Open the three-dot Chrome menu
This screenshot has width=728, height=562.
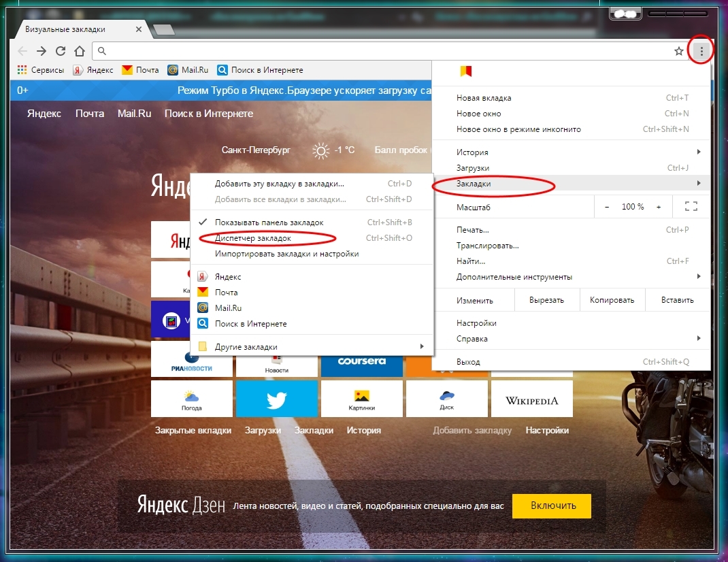coord(701,51)
